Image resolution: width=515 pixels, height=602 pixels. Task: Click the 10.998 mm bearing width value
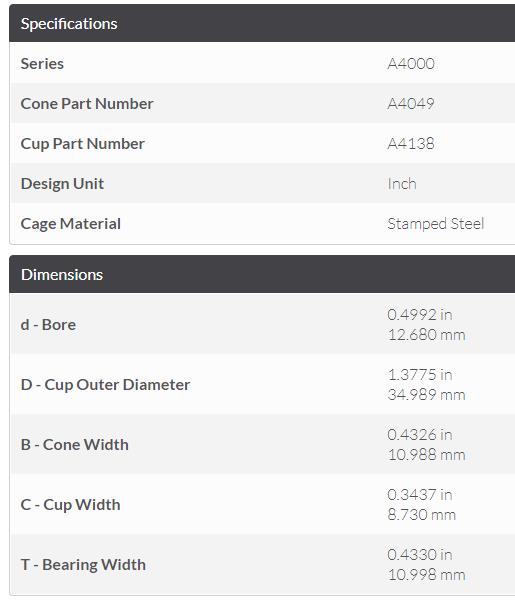(x=427, y=575)
